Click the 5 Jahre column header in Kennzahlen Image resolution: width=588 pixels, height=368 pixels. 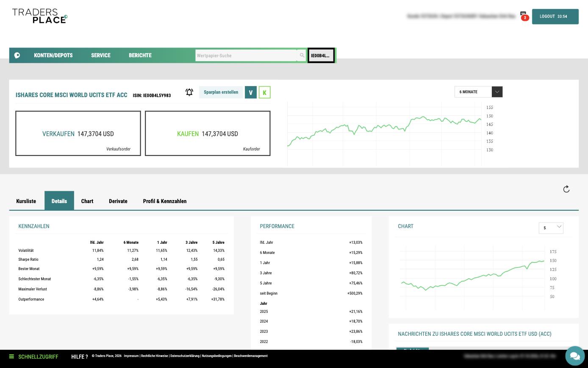point(219,243)
